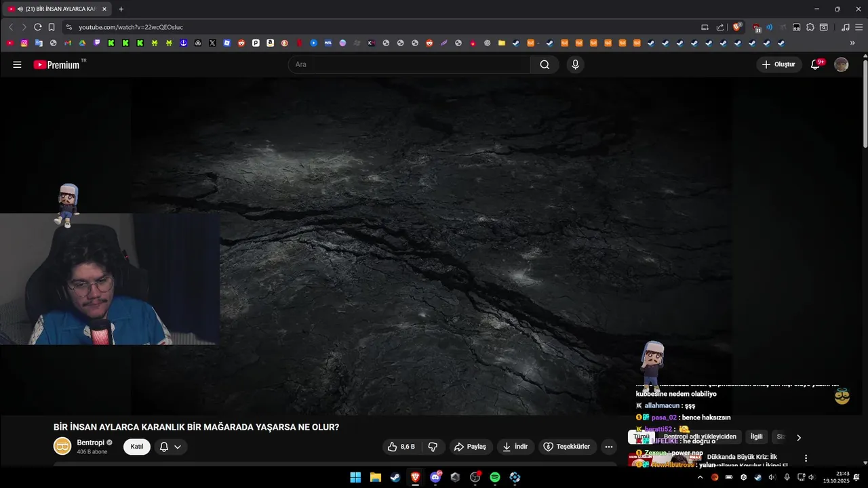
Task: Open the browser extensions puzzle icon
Action: 810,27
